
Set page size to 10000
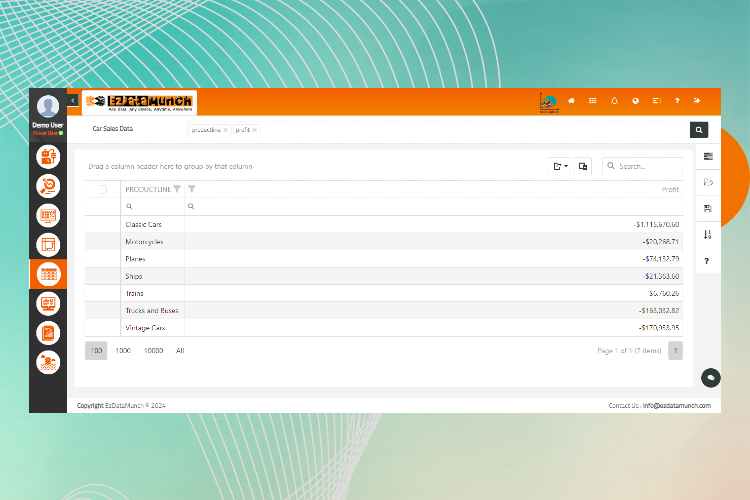pyautogui.click(x=154, y=350)
